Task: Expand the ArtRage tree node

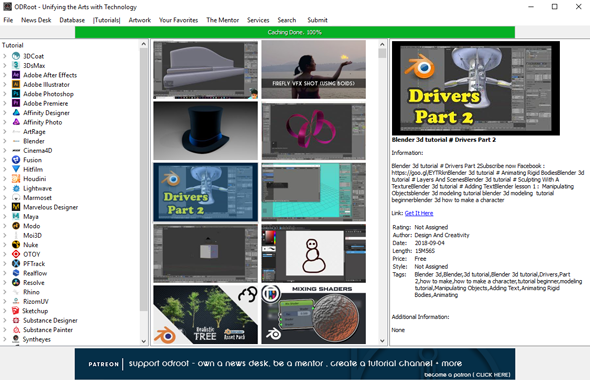Action: (x=5, y=132)
